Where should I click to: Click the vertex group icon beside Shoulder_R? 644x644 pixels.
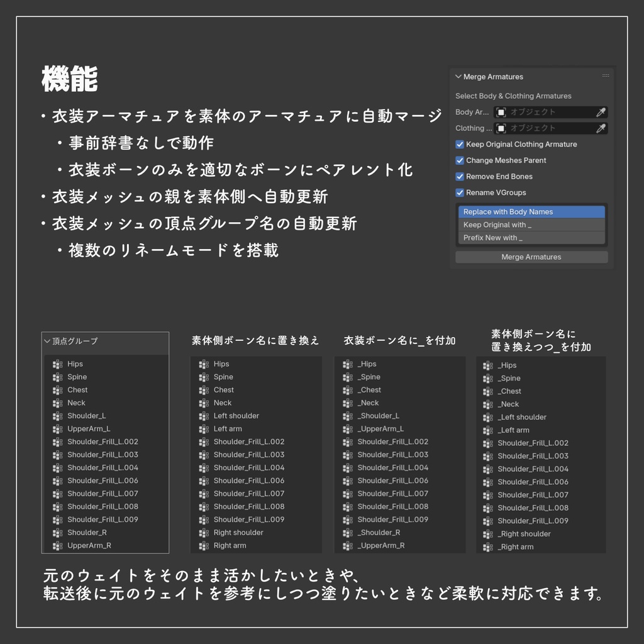[x=59, y=533]
